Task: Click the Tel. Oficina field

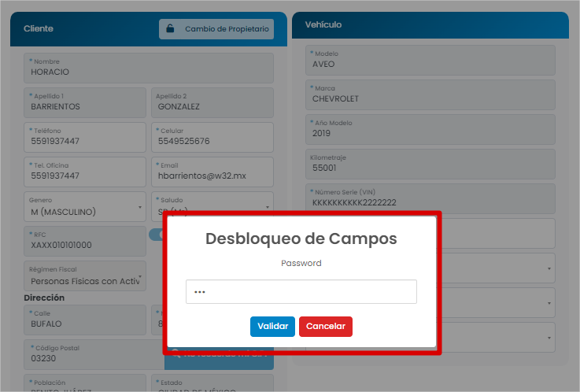Action: 85,172
